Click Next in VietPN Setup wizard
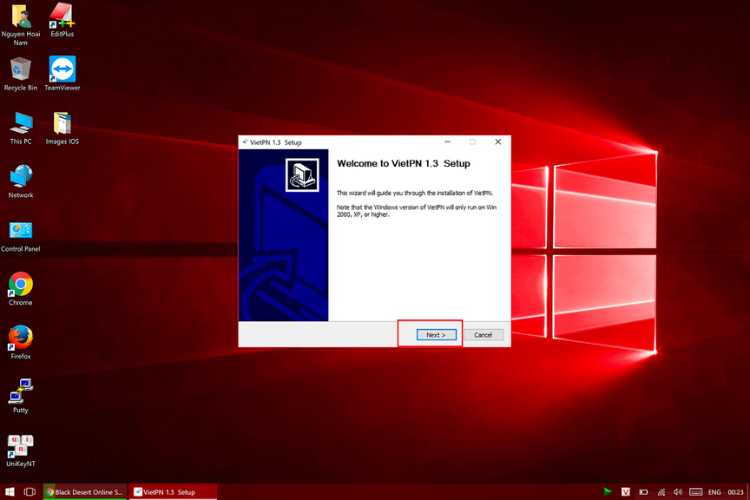 pyautogui.click(x=436, y=335)
